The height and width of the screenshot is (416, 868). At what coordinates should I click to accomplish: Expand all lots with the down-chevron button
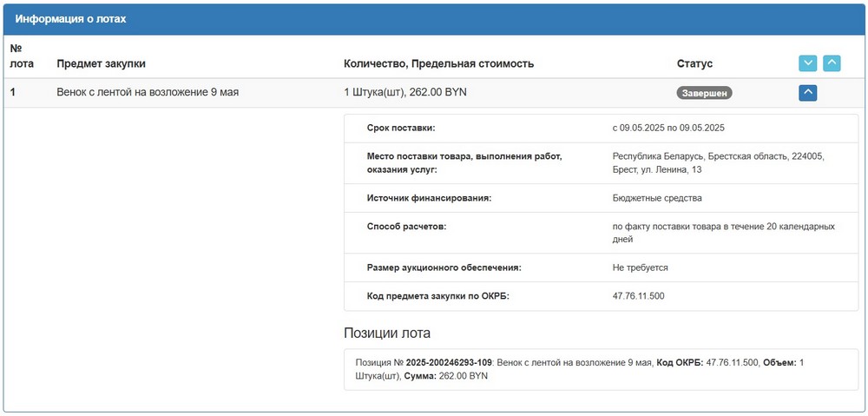pyautogui.click(x=807, y=63)
